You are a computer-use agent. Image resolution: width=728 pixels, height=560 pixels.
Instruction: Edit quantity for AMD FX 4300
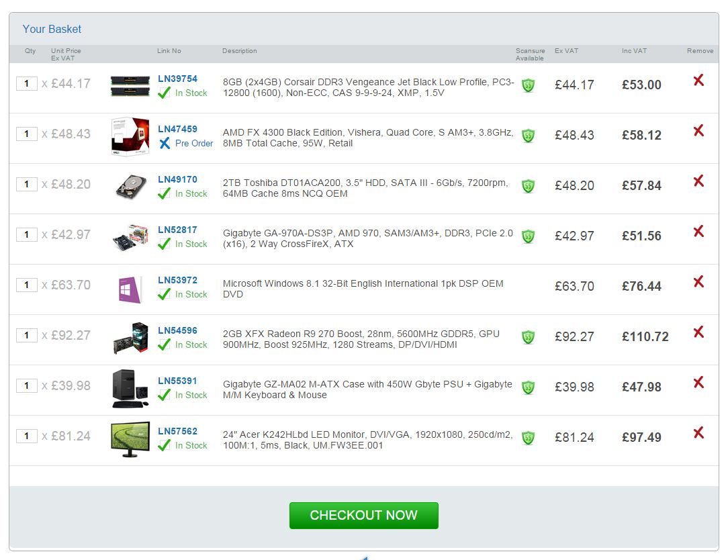coord(26,134)
